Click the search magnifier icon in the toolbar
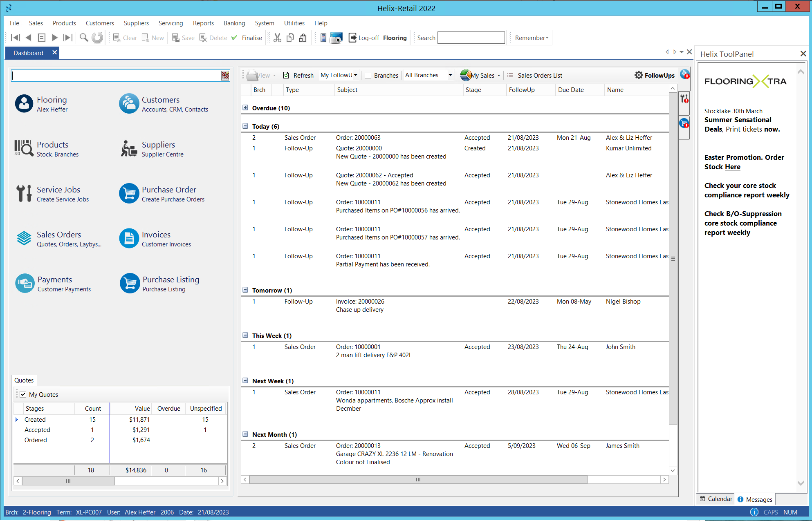812x521 pixels. pyautogui.click(x=83, y=38)
